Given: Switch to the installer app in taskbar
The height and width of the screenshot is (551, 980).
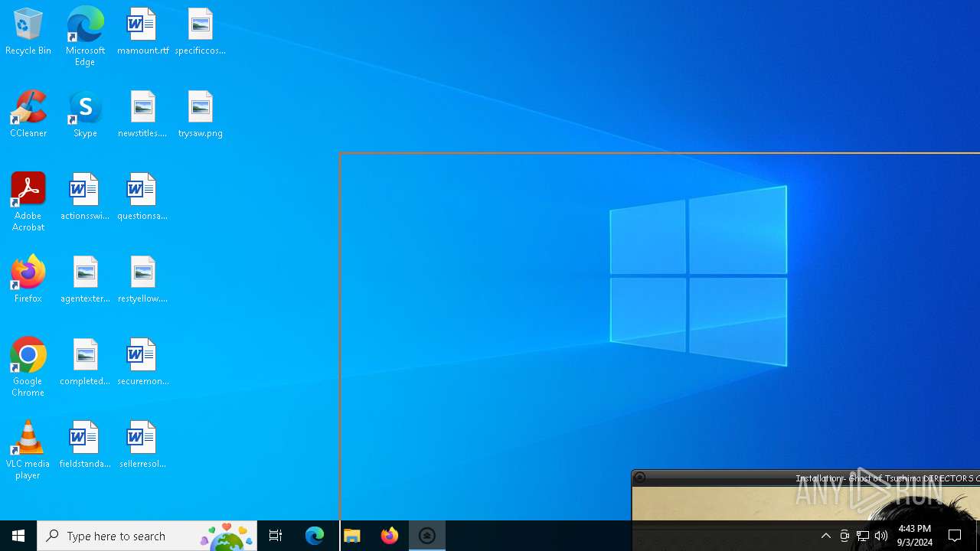Looking at the screenshot, I should coord(427,536).
